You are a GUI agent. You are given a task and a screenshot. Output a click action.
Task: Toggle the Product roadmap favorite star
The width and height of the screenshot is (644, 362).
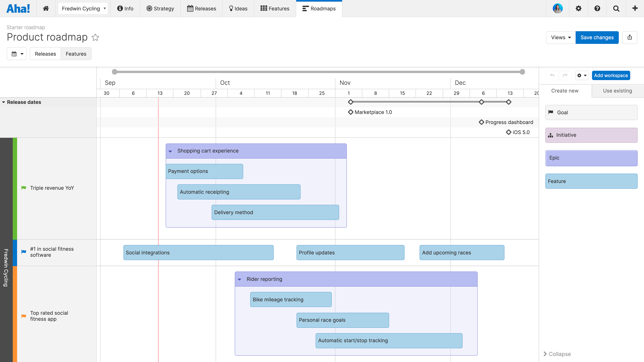click(x=95, y=38)
